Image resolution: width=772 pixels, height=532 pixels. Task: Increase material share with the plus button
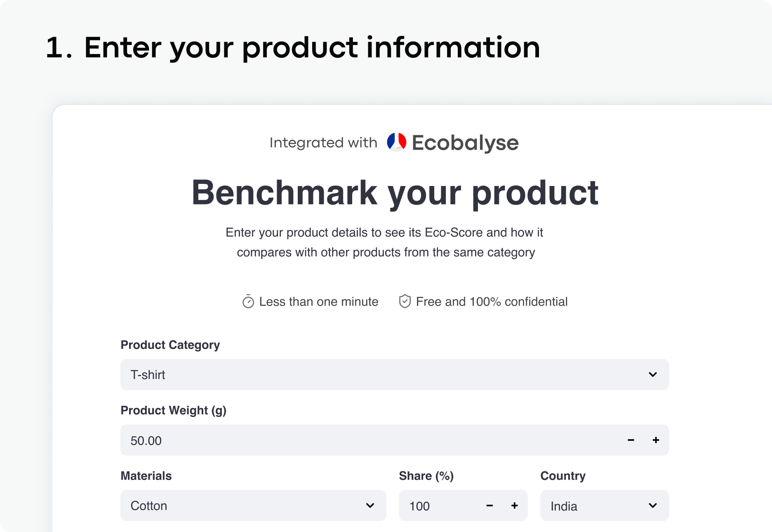[x=514, y=506]
